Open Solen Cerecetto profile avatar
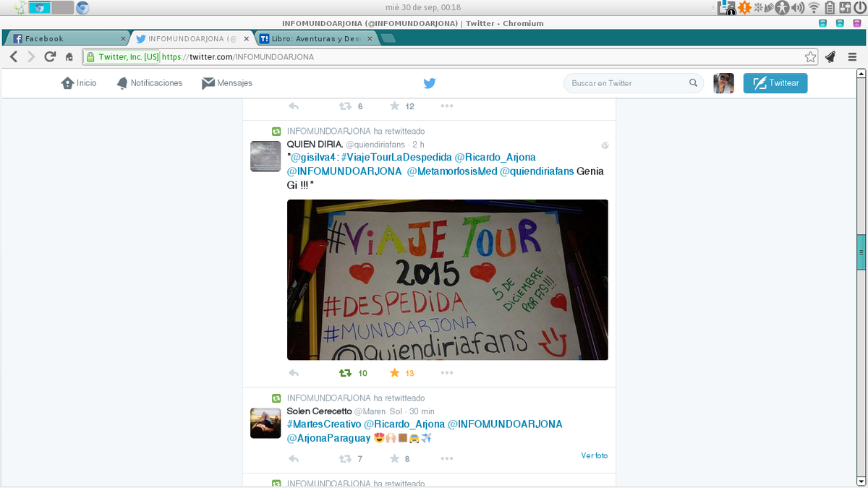The height and width of the screenshot is (488, 868). pos(265,423)
